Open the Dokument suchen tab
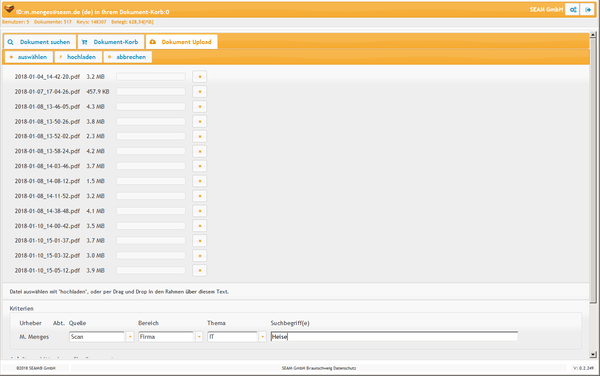 pos(39,42)
